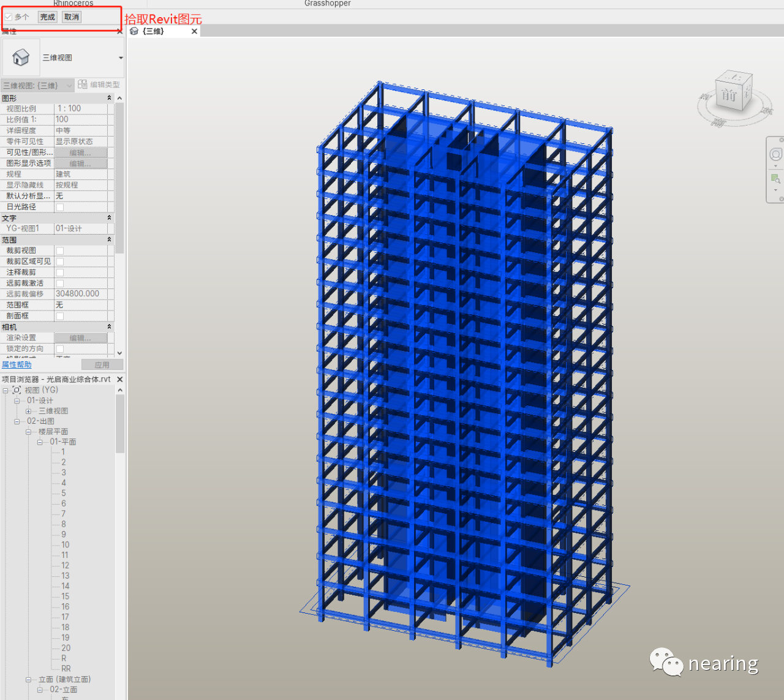Collapse the 范围 properties section
Image resolution: width=784 pixels, height=700 pixels.
tap(110, 239)
